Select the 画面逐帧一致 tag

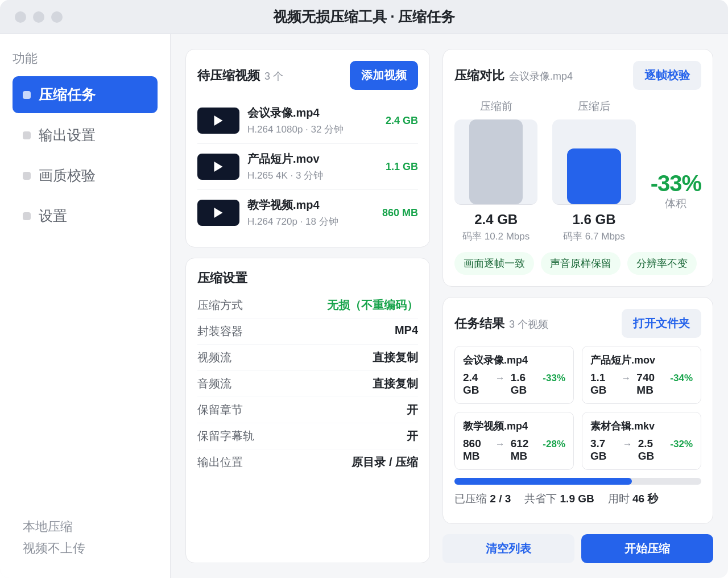point(494,263)
